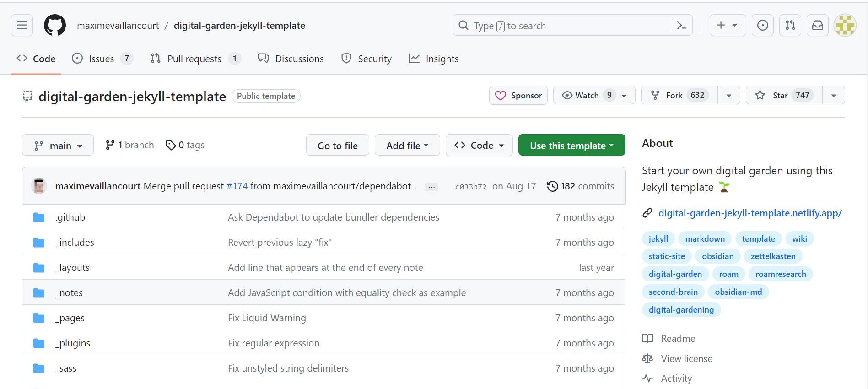Expand the star lists dropdown arrow

[x=834, y=95]
